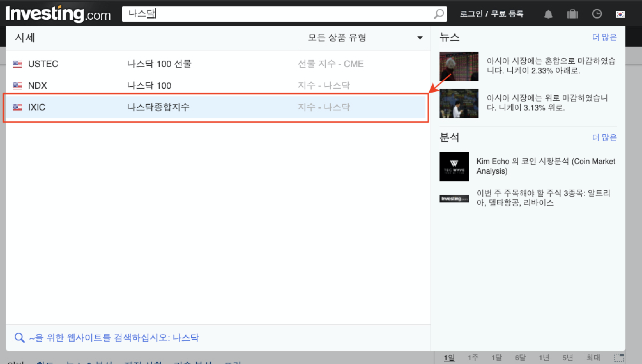Open the portfolio briefcase icon
Viewport: 642px width, 364px height.
572,14
